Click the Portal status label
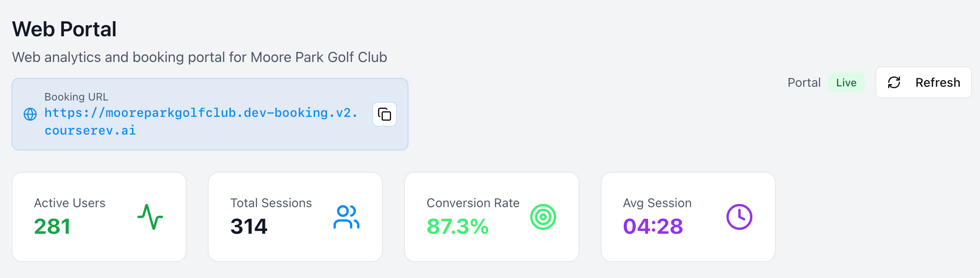This screenshot has height=278, width=980. point(804,83)
